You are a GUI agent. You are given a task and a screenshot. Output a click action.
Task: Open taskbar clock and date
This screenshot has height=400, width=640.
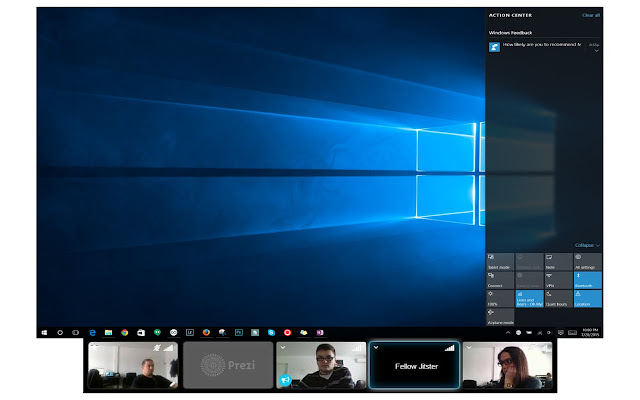(x=590, y=332)
